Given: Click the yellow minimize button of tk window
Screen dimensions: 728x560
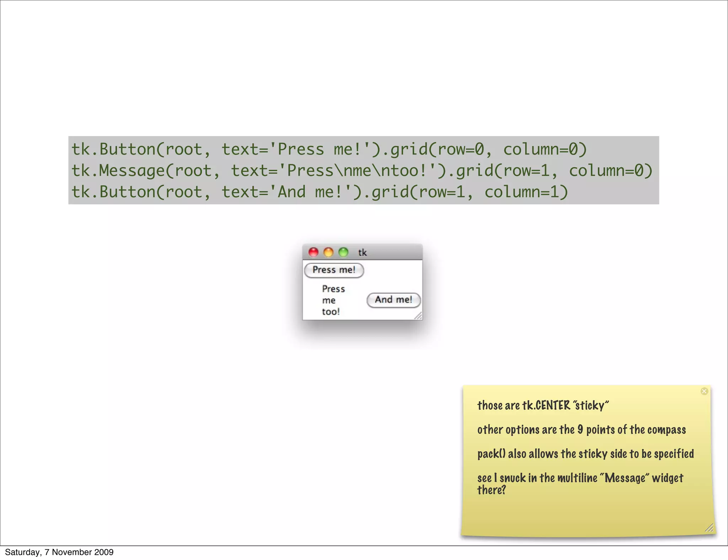Looking at the screenshot, I should coord(328,252).
